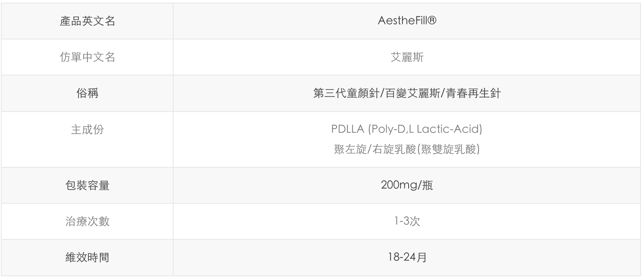Click the 第三代童顏針 text

point(342,94)
